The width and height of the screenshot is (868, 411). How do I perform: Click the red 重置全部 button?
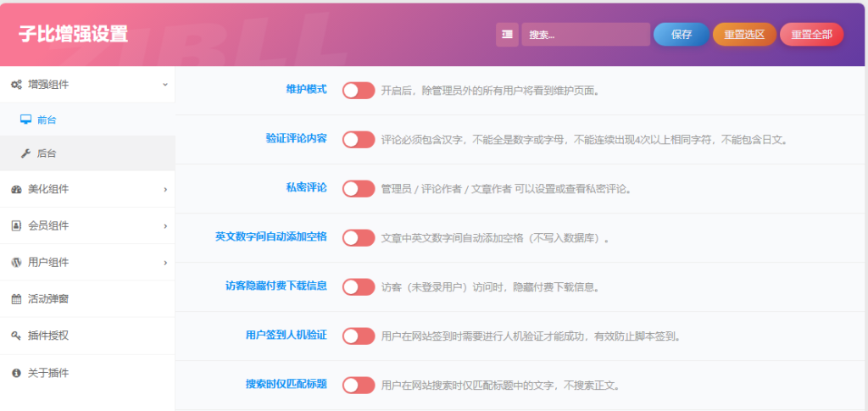point(811,34)
